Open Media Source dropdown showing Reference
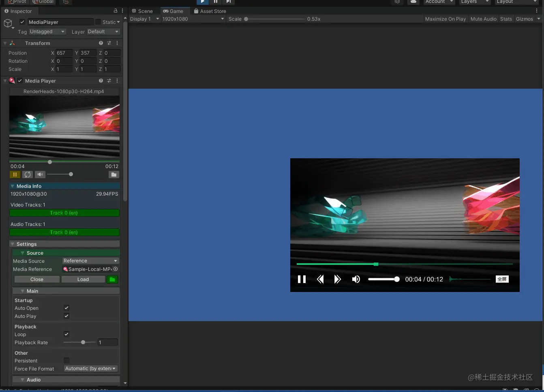544x392 pixels. pos(90,261)
